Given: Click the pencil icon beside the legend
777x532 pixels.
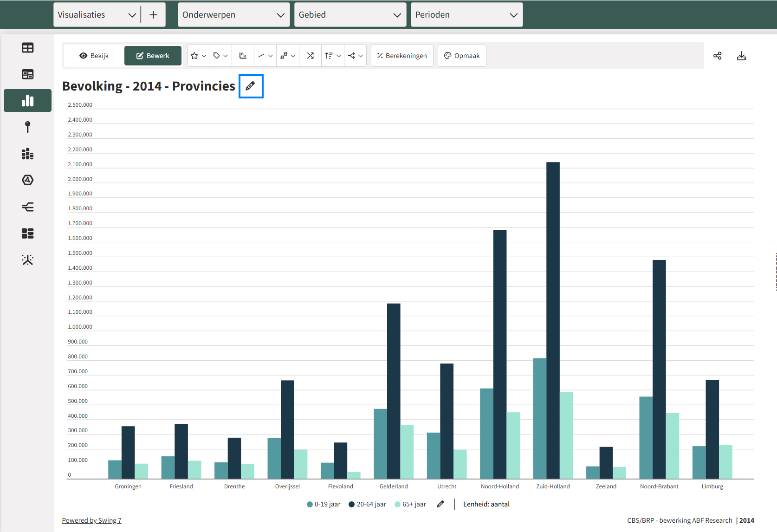Looking at the screenshot, I should coord(440,504).
